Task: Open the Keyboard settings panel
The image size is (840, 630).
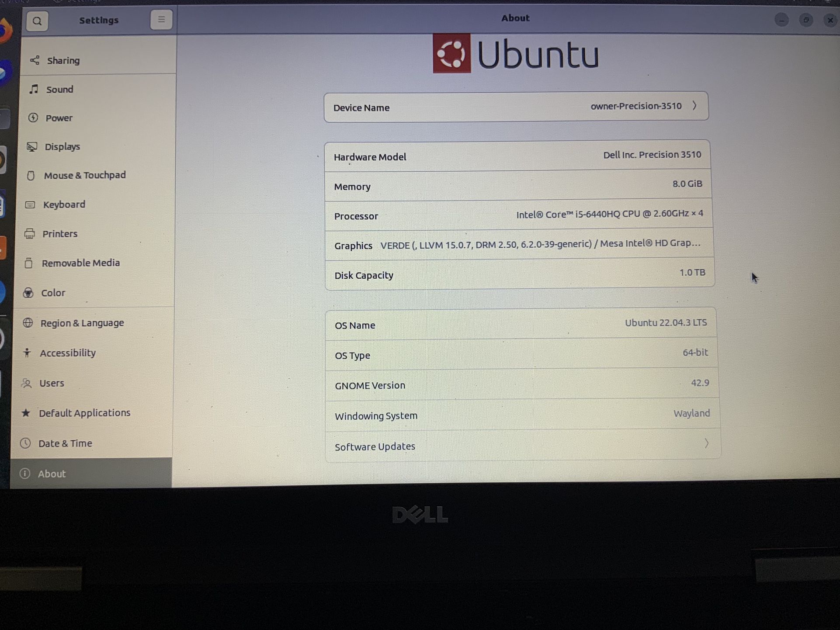Action: [x=64, y=204]
